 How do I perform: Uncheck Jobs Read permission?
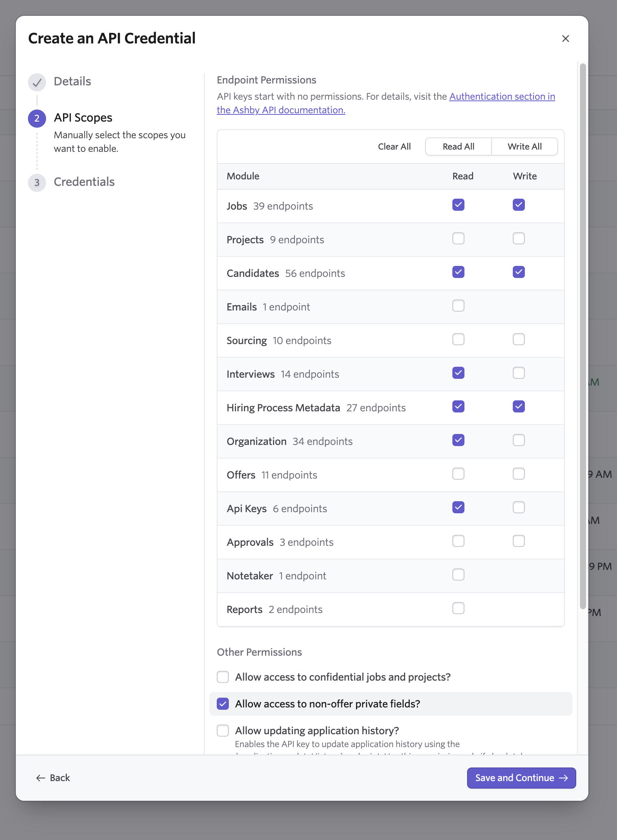(458, 205)
